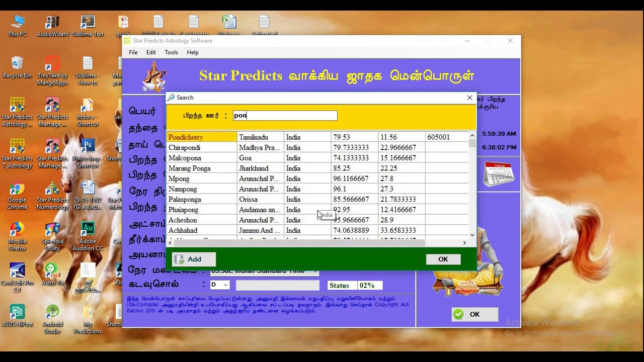Image resolution: width=644 pixels, height=362 pixels.
Task: Launch Astro-16 desktop shortcut
Action: (x=52, y=274)
